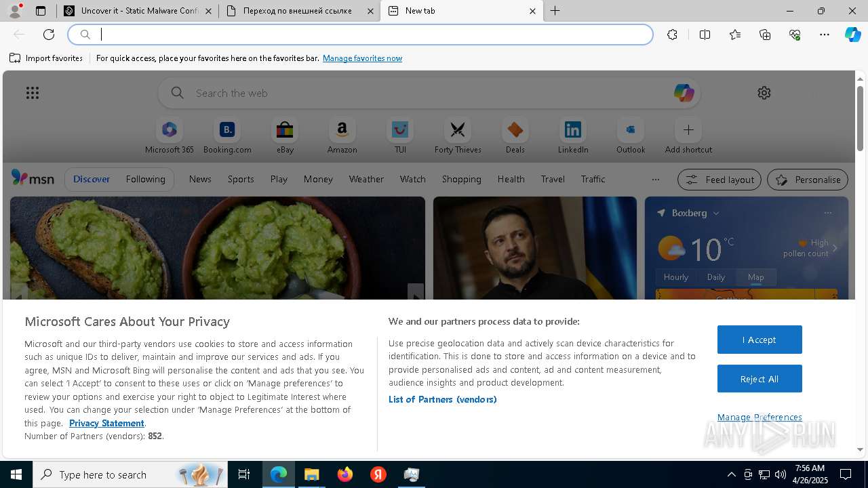Open the Collections icon
Screen dimensions: 868x488
tap(765, 35)
